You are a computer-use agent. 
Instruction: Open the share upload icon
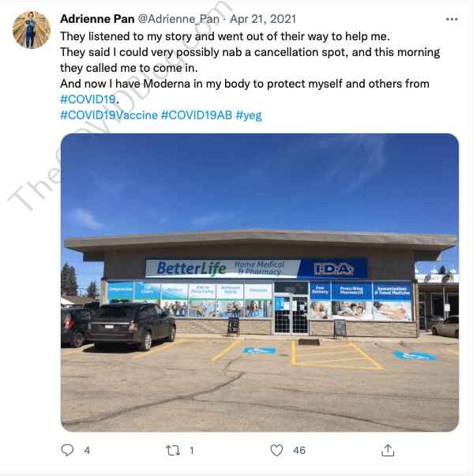(x=388, y=450)
